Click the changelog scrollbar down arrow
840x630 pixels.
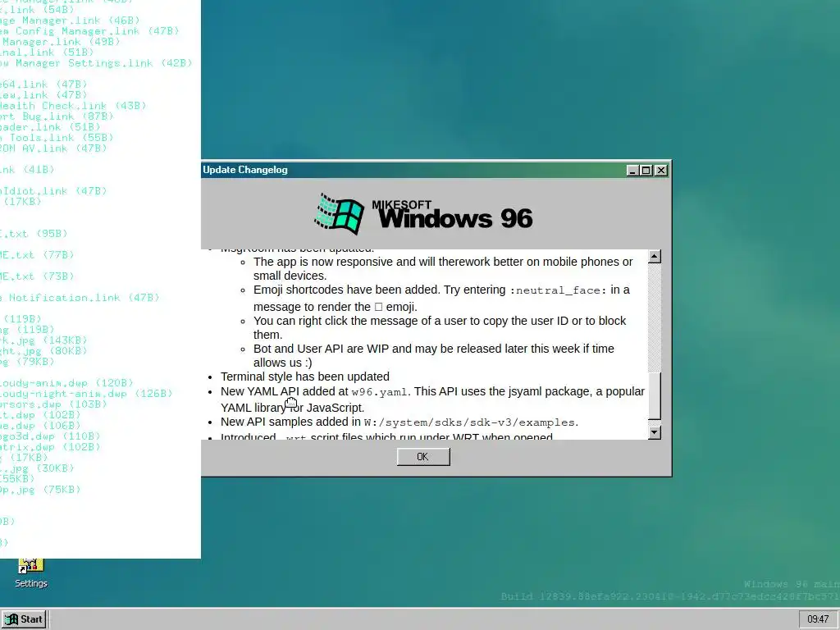[654, 432]
